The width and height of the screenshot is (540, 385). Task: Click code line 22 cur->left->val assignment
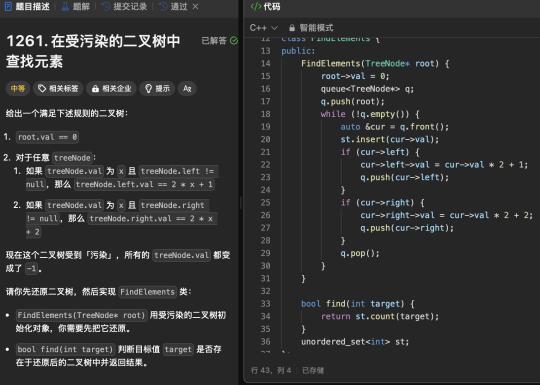444,165
